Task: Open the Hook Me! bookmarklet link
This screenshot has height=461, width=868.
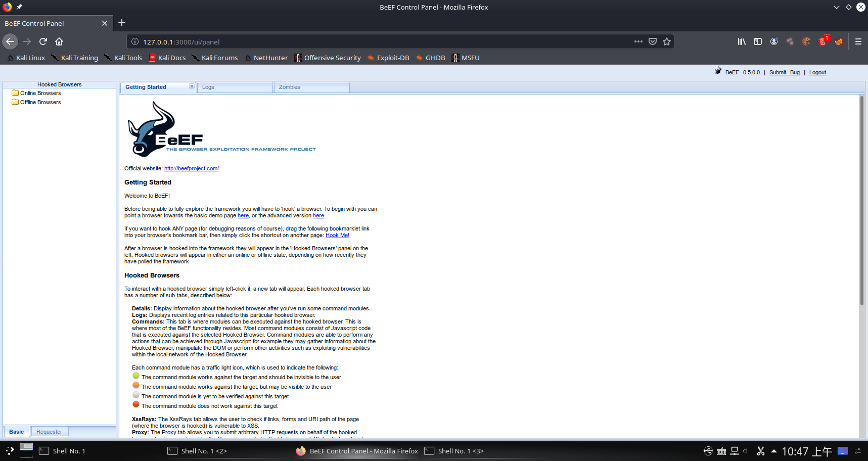Action: [x=337, y=235]
